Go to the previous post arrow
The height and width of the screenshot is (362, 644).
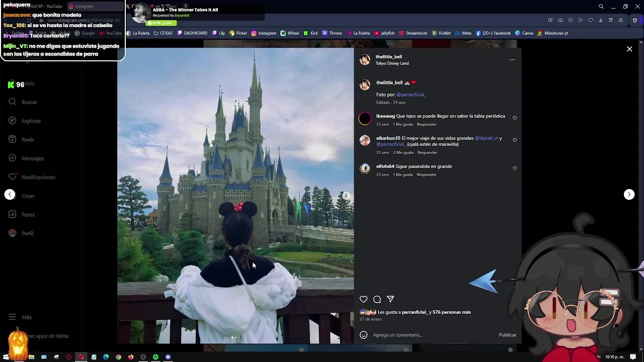point(10,195)
